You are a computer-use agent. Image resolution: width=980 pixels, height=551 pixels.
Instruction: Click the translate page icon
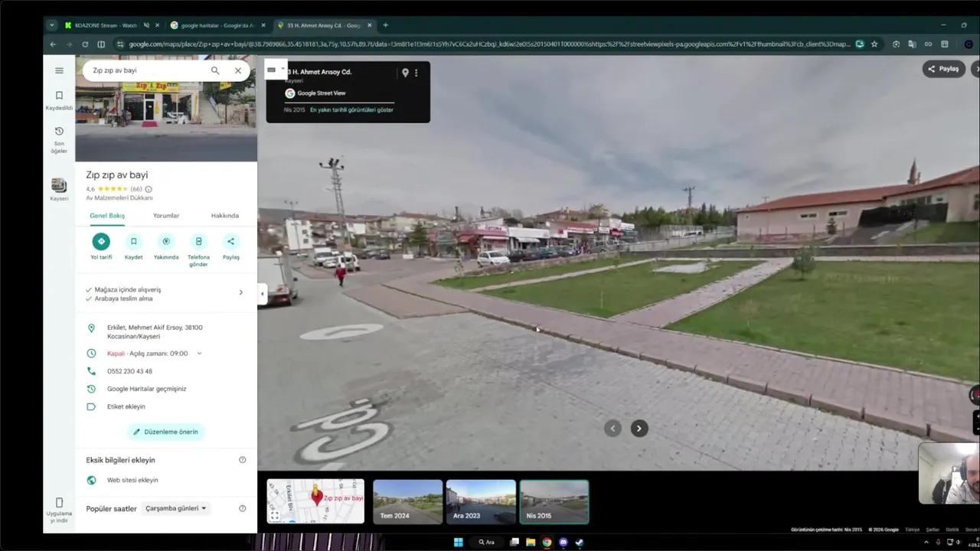tap(913, 44)
